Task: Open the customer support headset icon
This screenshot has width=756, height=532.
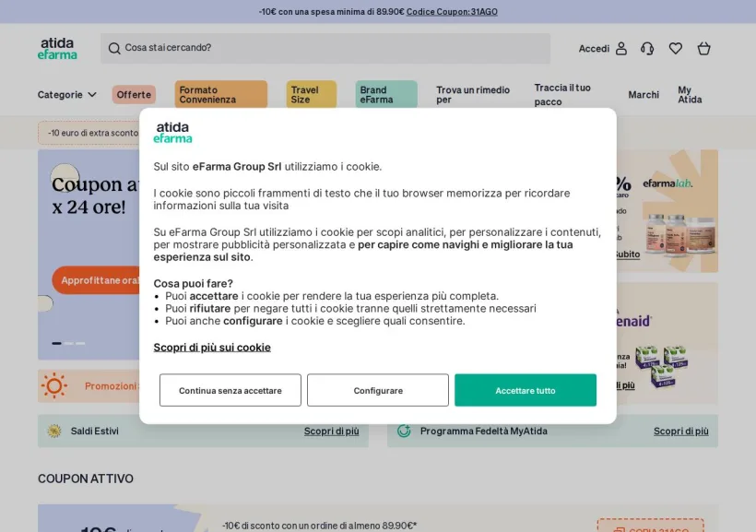Action: click(647, 48)
